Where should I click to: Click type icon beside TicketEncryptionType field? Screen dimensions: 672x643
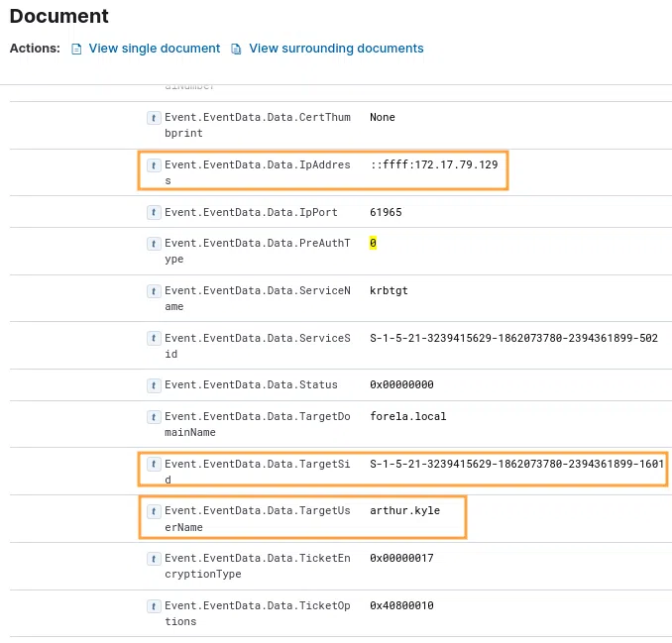pos(154,558)
